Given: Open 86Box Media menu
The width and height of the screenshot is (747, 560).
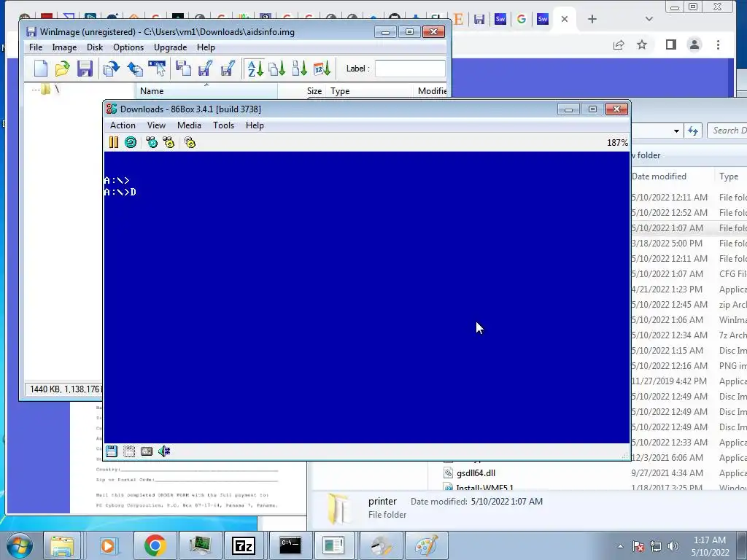Looking at the screenshot, I should [189, 125].
